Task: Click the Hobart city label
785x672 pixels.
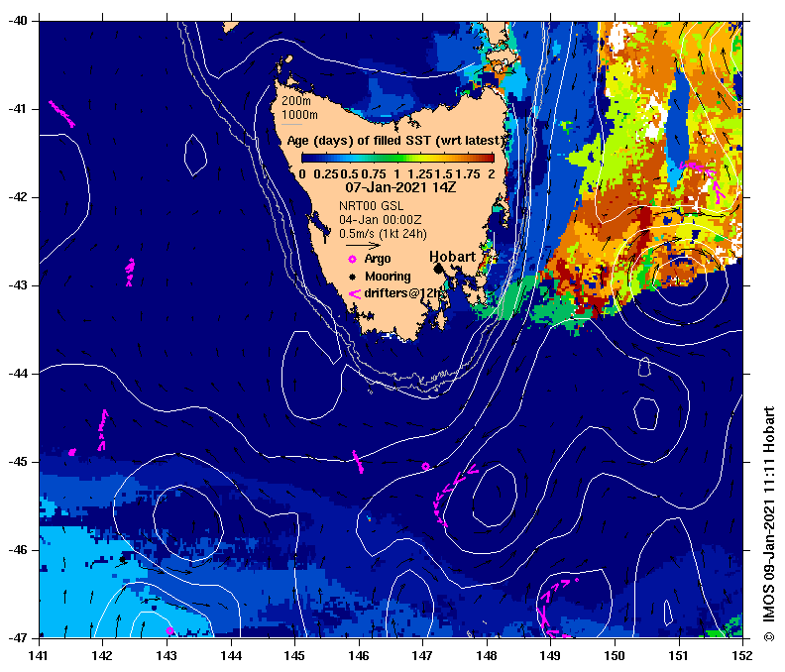Action: (453, 257)
